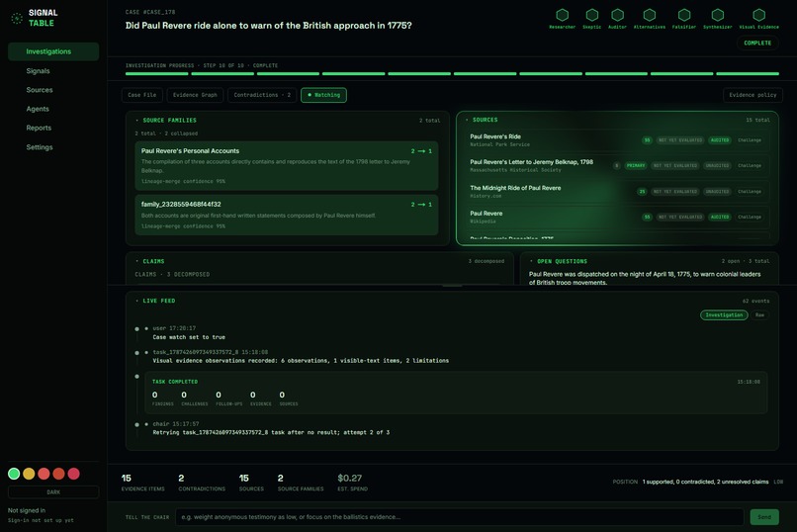Select the Visual Evidence agent hexagon

click(x=758, y=15)
